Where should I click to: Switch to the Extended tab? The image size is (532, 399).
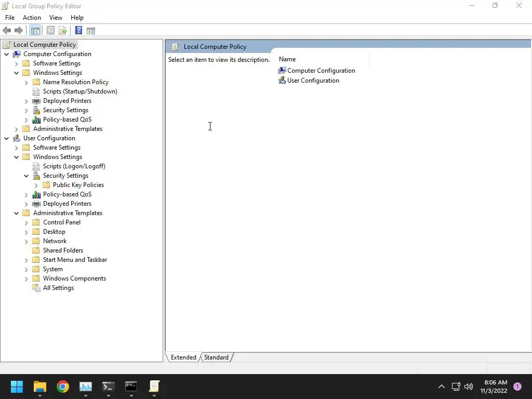tap(183, 357)
